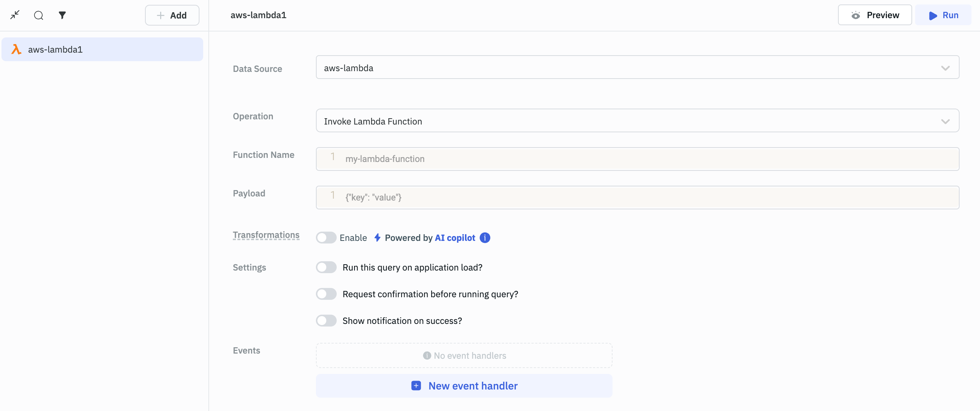The height and width of the screenshot is (411, 980).
Task: Click the Preview eye icon button
Action: tap(856, 15)
